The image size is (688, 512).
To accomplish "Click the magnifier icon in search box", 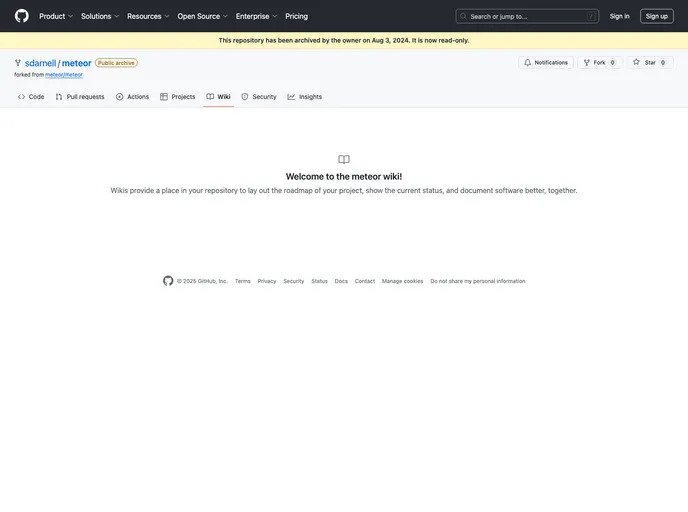I will [x=463, y=16].
